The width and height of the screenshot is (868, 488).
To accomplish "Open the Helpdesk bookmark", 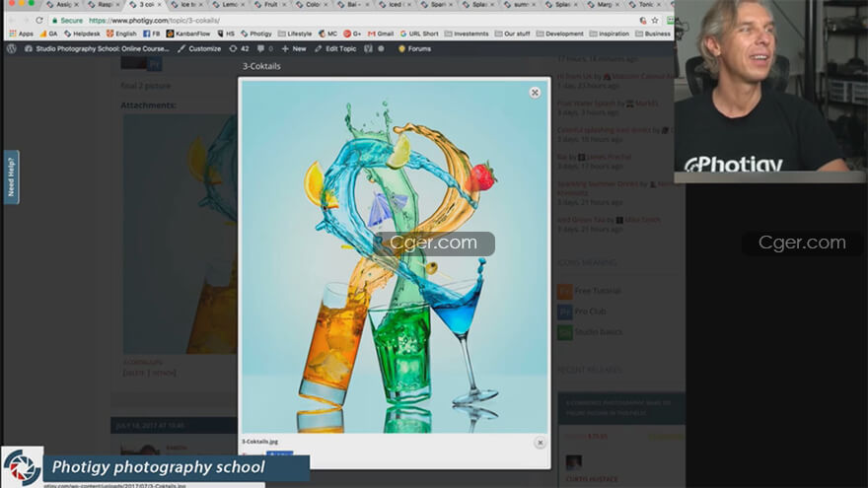I will click(x=82, y=34).
